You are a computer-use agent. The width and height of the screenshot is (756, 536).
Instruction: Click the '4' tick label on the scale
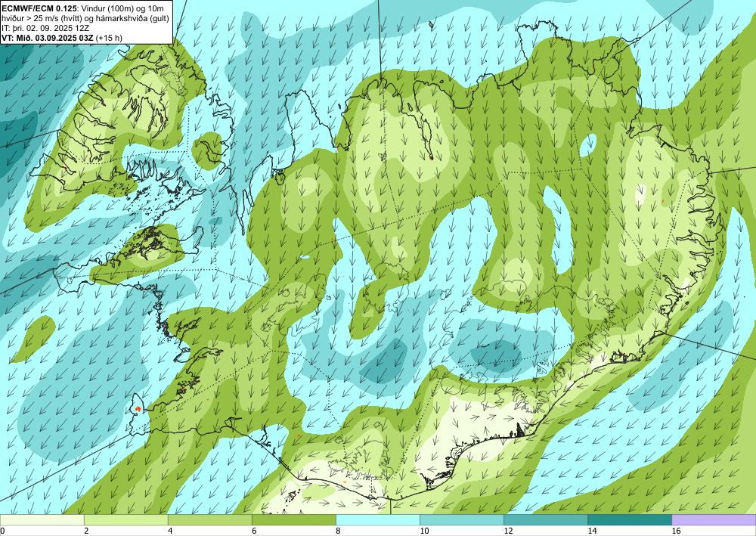[x=170, y=531]
